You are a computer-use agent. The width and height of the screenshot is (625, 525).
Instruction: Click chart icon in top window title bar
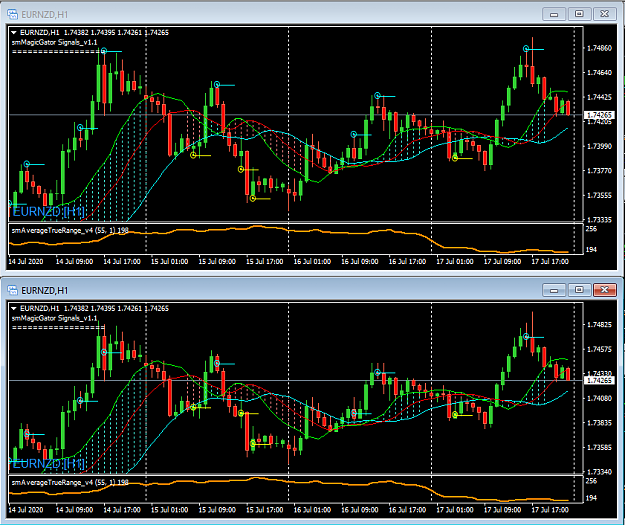[12, 14]
